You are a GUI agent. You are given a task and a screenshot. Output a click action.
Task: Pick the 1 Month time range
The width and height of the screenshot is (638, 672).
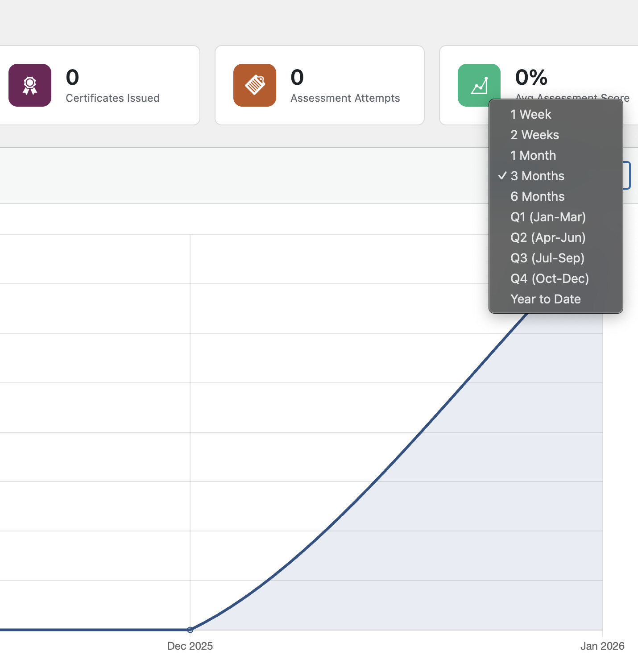click(x=533, y=156)
